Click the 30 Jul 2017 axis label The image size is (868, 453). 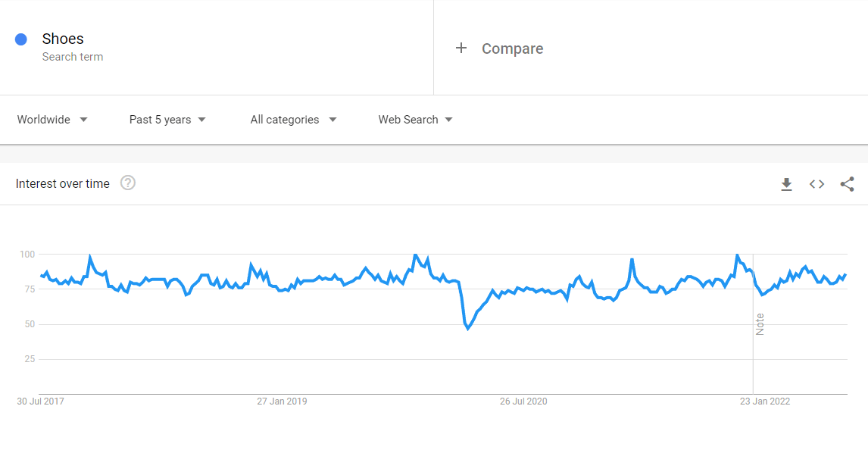click(x=40, y=401)
